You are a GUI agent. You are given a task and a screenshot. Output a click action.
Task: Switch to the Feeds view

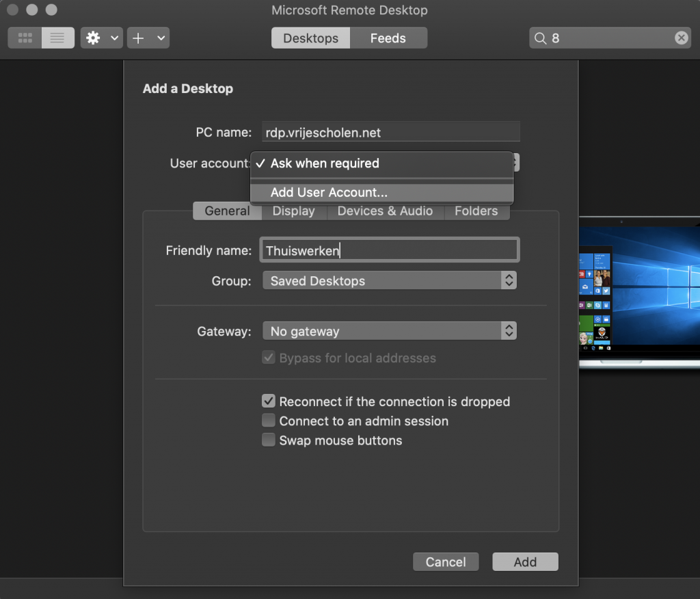(388, 38)
